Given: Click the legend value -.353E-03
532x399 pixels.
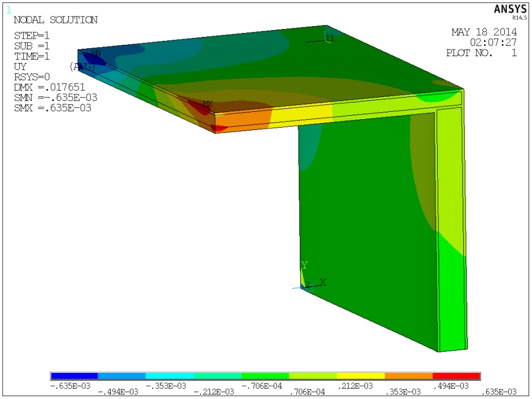Looking at the screenshot, I should point(166,386).
